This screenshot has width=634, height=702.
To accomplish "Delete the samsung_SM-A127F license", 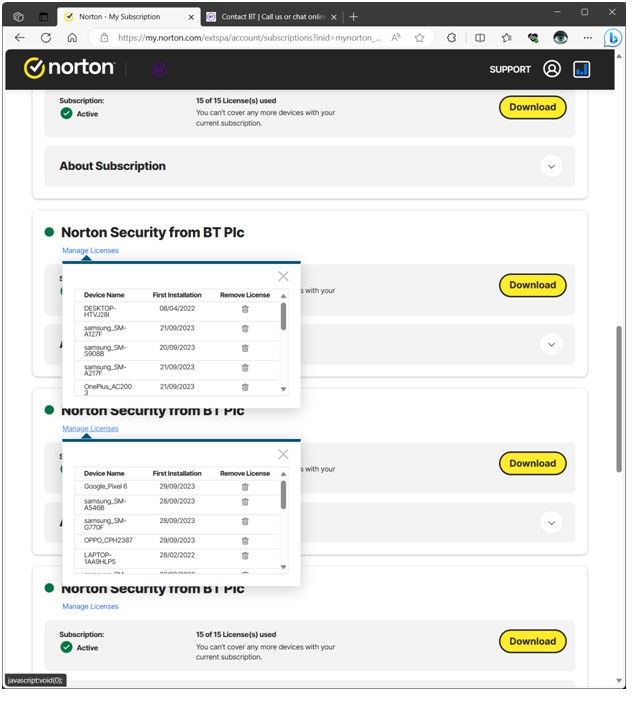I will coord(245,329).
